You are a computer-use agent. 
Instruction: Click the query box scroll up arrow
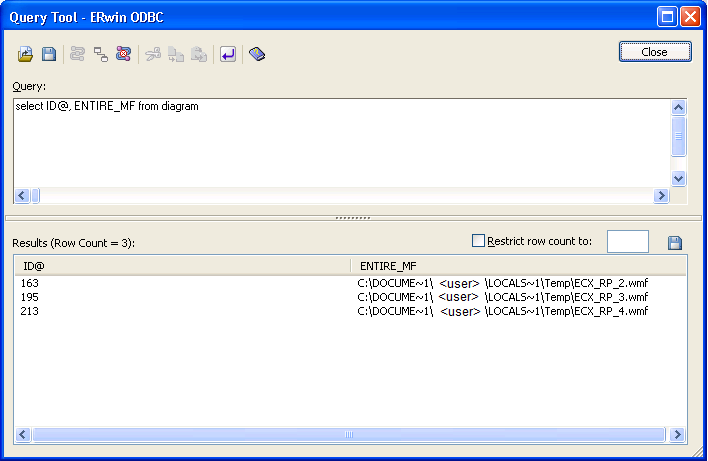[678, 107]
